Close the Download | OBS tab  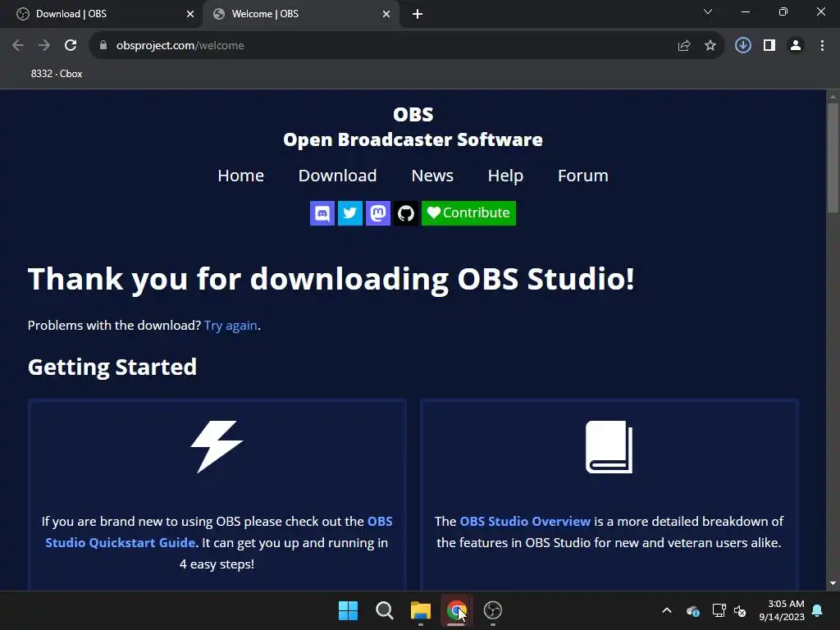coord(190,14)
